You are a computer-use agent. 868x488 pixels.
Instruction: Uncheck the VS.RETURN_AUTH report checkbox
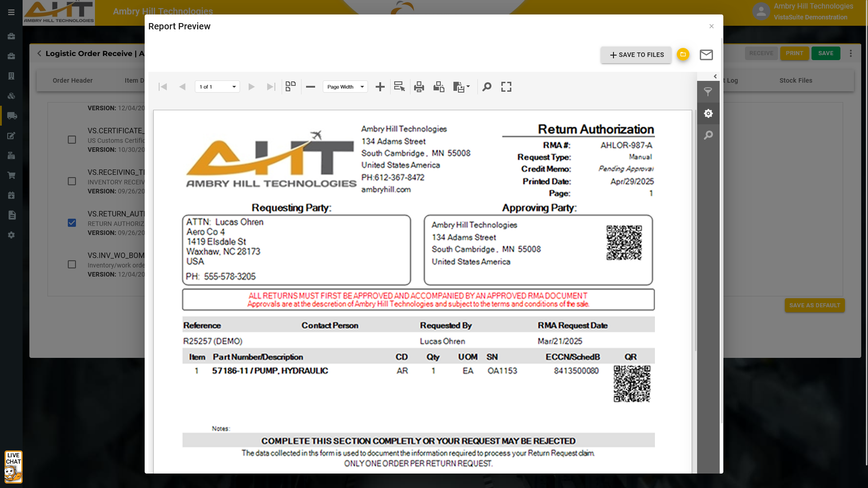pos(72,223)
